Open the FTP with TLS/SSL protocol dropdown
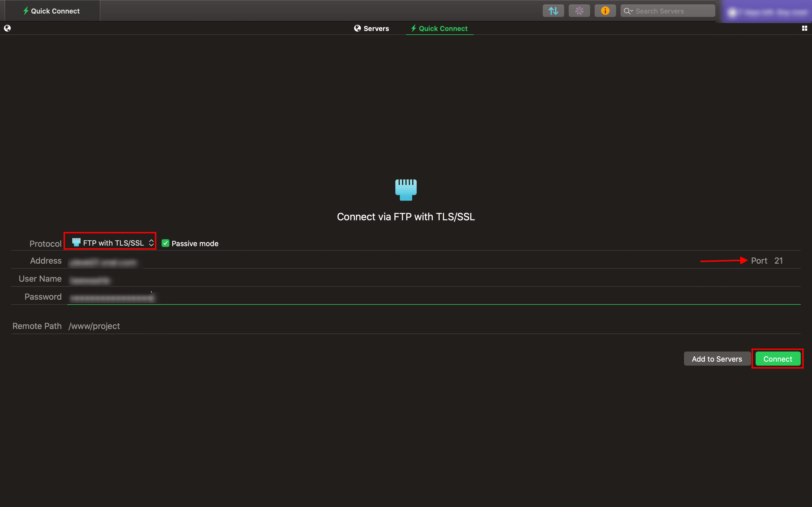The width and height of the screenshot is (812, 507). pyautogui.click(x=113, y=243)
